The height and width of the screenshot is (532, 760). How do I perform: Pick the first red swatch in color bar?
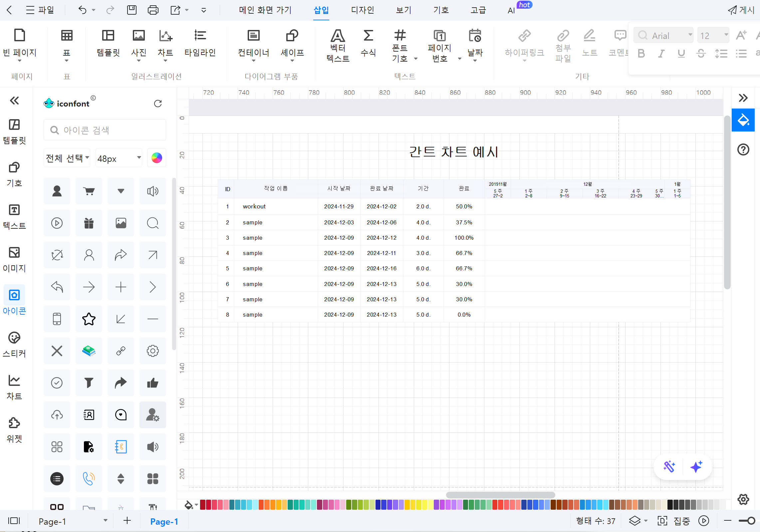pos(203,505)
